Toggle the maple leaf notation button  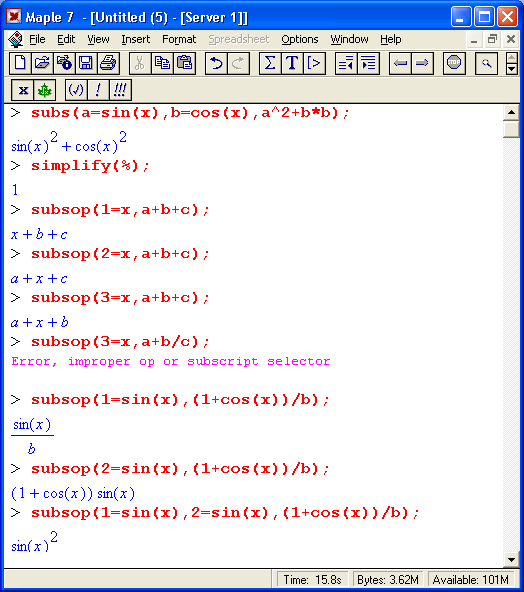45,90
